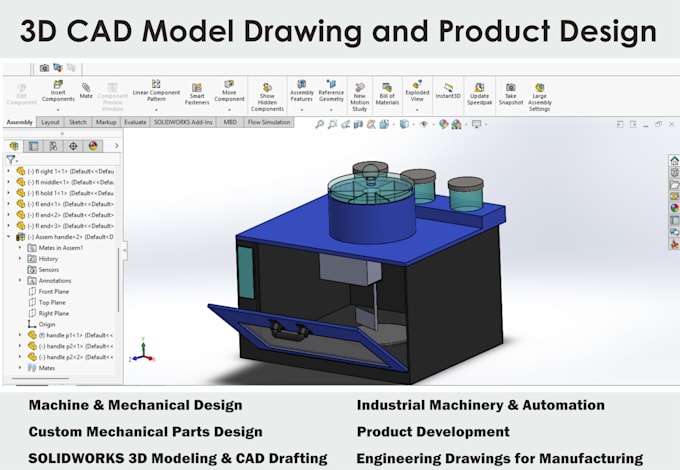Open Exploded View dropdown arrow
Screen dimensions: 680x470
pos(417,110)
